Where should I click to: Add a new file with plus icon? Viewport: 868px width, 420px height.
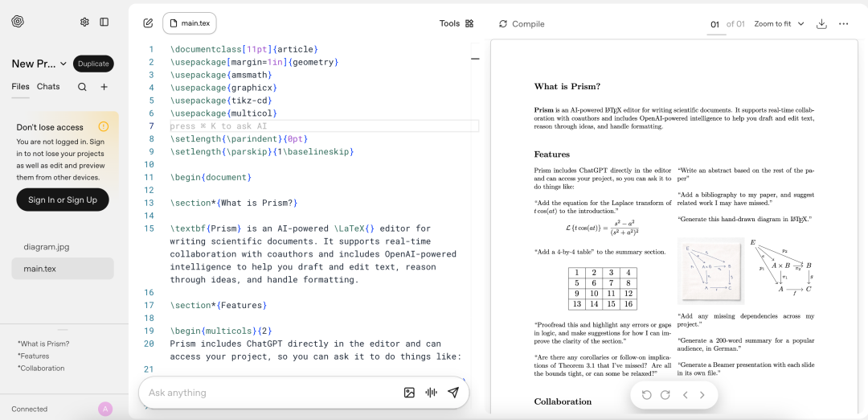coord(104,86)
